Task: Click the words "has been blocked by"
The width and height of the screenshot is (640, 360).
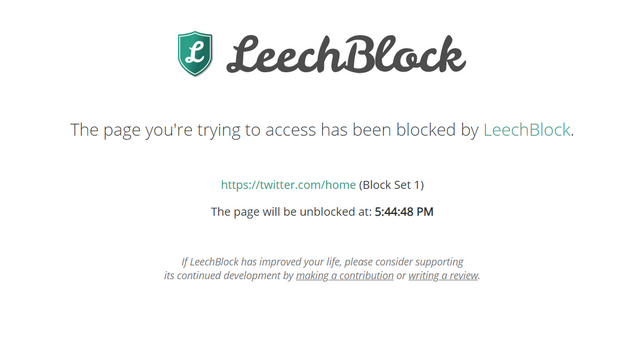Action: pyautogui.click(x=400, y=130)
